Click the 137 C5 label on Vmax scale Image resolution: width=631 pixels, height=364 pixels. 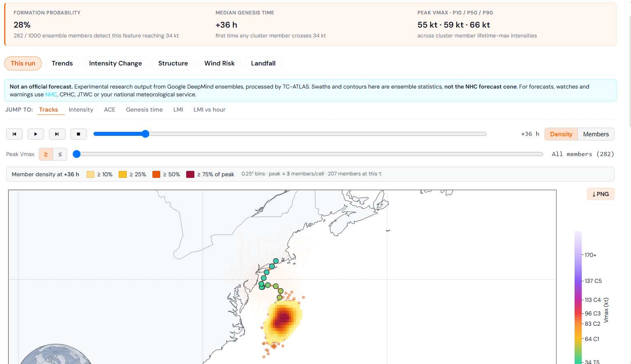coord(593,281)
